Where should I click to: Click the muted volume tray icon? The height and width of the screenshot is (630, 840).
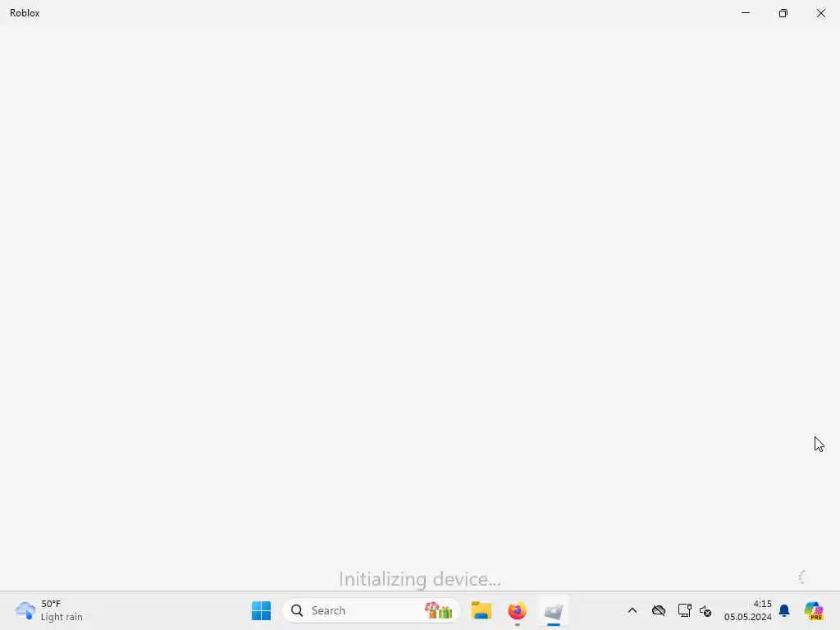click(705, 611)
